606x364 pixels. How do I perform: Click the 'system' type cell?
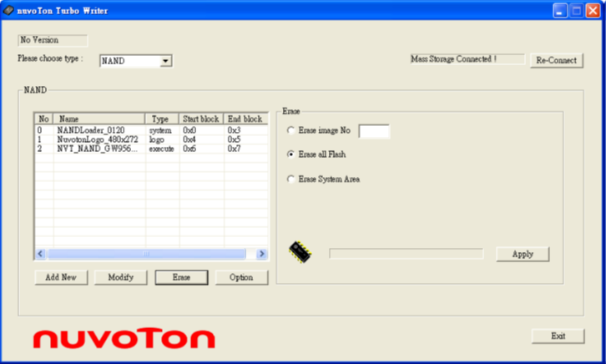click(160, 130)
